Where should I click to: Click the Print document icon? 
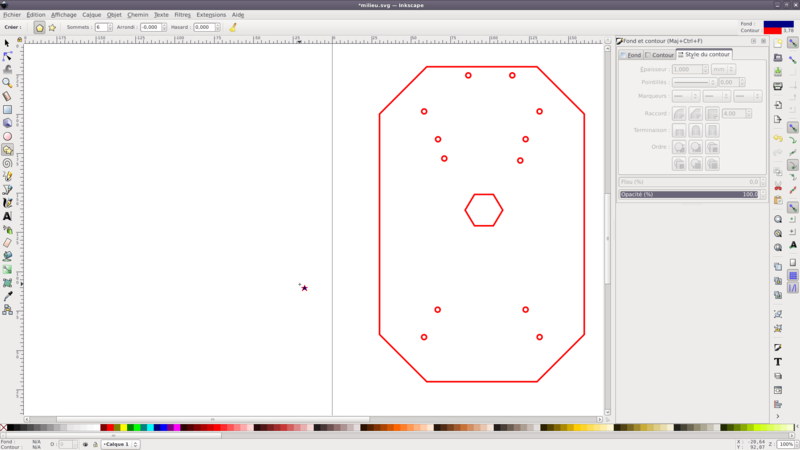[778, 87]
